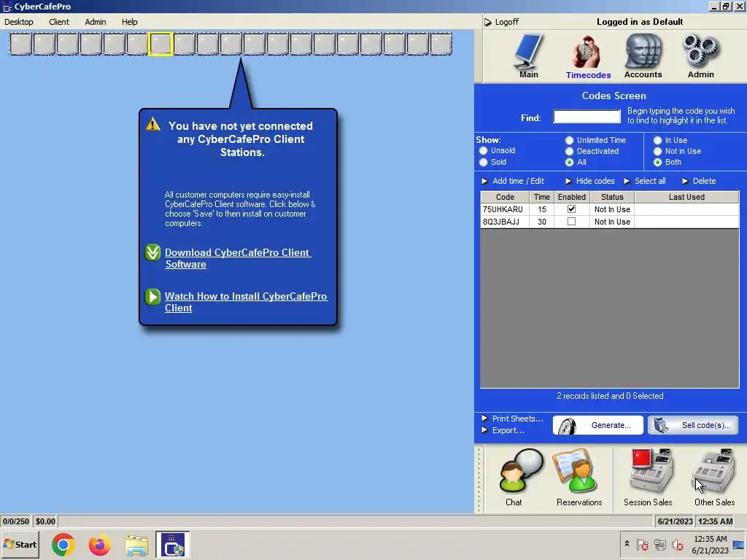The height and width of the screenshot is (560, 747).
Task: Select the Unsold radio button
Action: coord(484,150)
